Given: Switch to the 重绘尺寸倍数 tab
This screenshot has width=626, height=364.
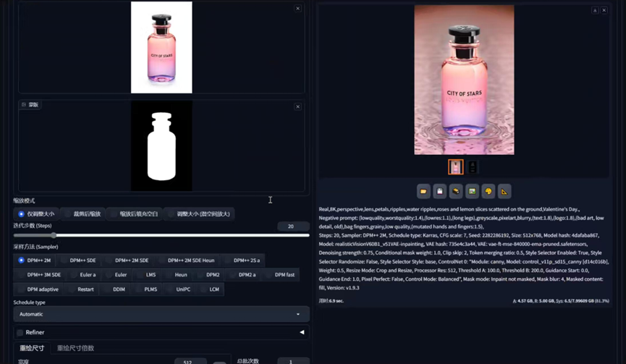Looking at the screenshot, I should 75,348.
